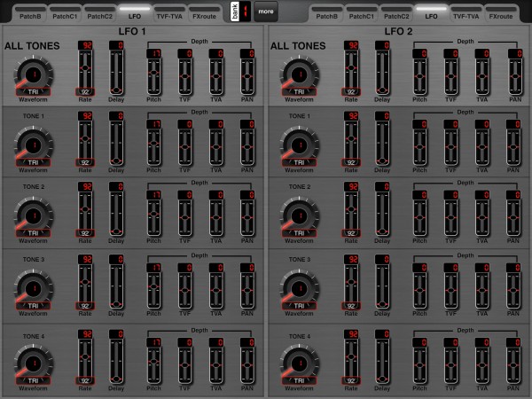This screenshot has height=399, width=532.
Task: Switch to the right FXroute tab
Action: 501,13
